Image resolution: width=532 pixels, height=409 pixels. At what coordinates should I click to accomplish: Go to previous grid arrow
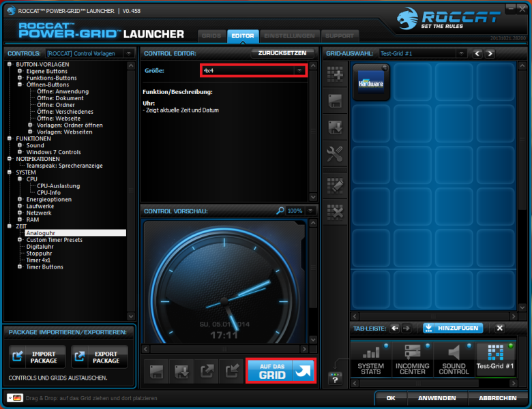tap(477, 54)
